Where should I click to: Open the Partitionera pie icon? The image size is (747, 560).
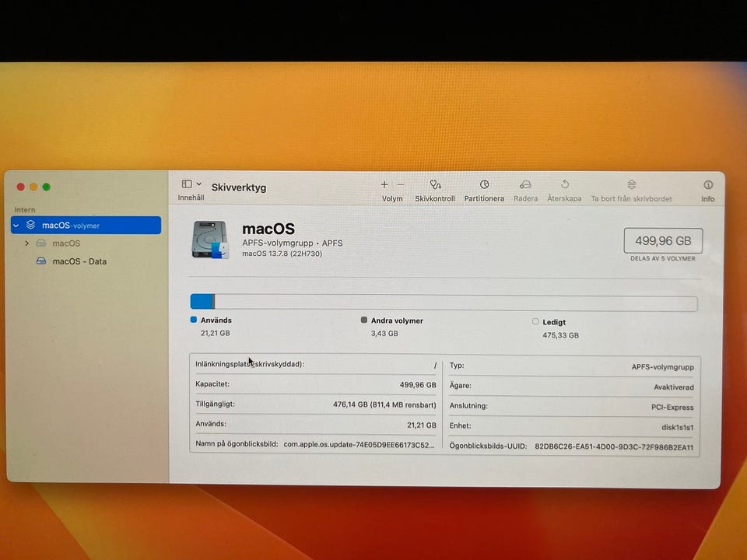point(485,184)
